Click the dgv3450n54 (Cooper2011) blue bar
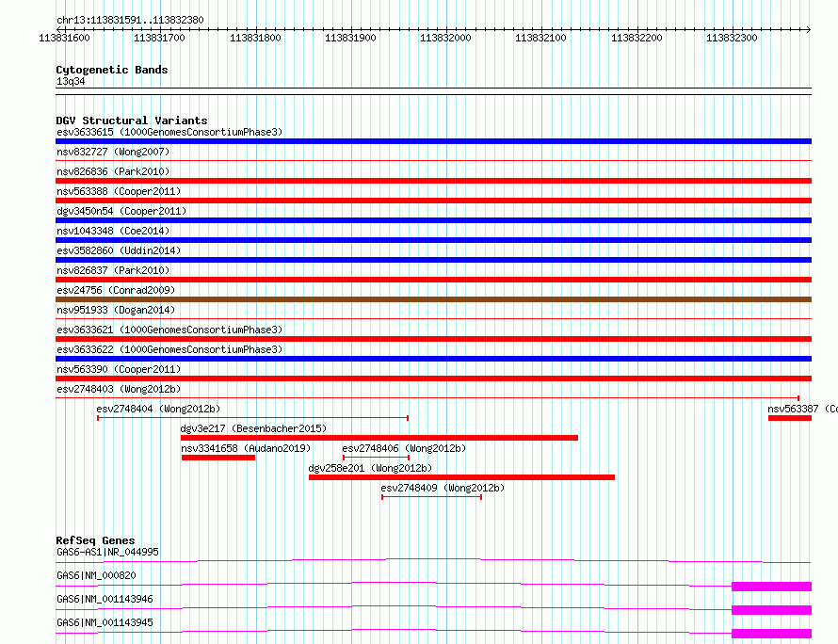The height and width of the screenshot is (644, 838). pos(433,220)
